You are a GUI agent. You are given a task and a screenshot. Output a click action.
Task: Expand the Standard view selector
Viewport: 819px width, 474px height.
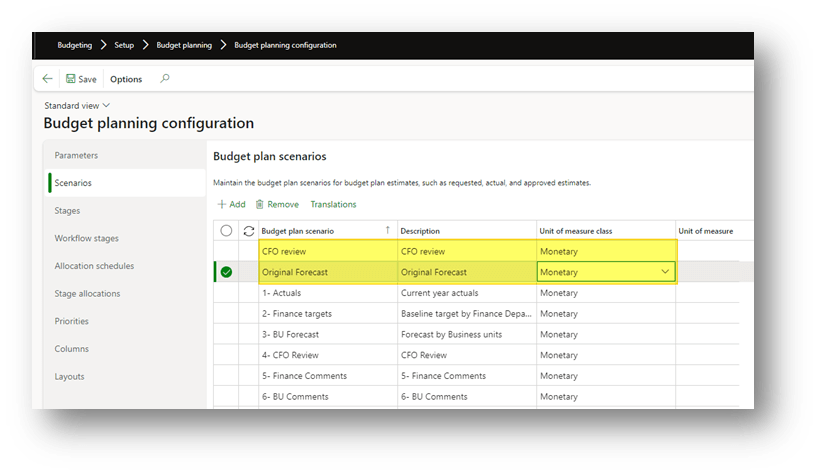point(107,105)
